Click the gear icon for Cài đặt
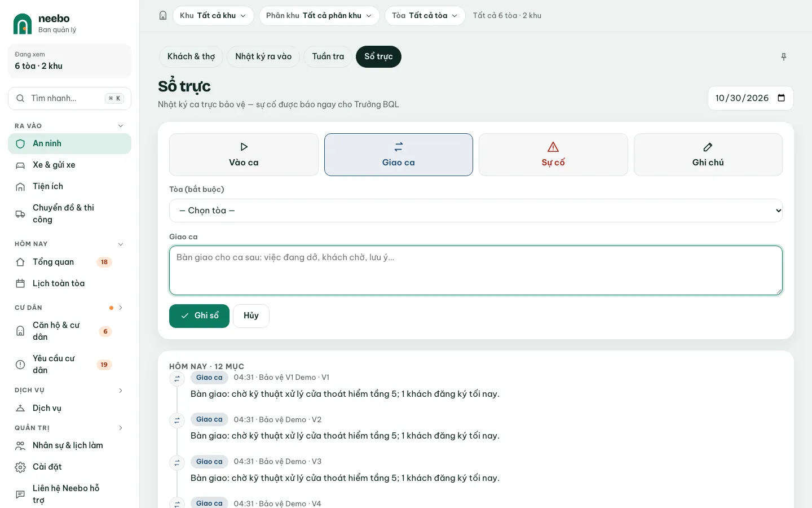The width and height of the screenshot is (812, 508). coord(20,467)
